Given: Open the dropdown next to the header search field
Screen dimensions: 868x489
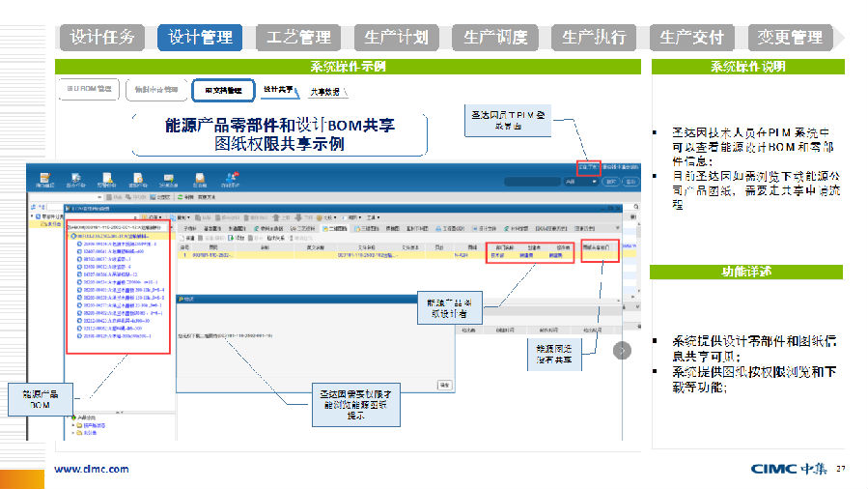Looking at the screenshot, I should (580, 182).
